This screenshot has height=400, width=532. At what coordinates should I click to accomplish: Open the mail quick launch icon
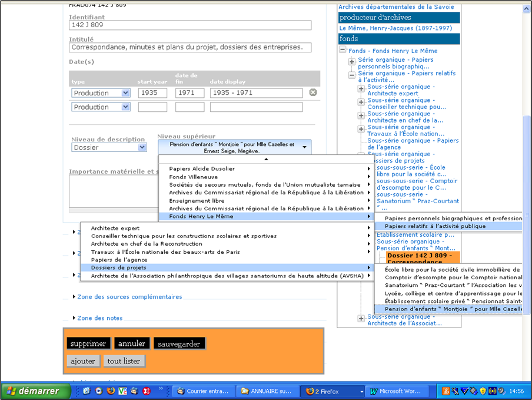(134, 391)
